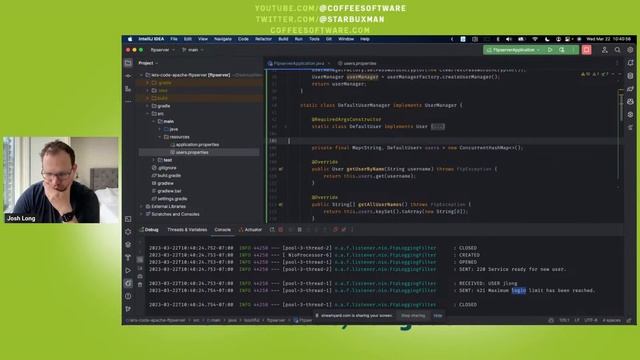Open the ftpserver project dropdown
This screenshot has height=360, width=640.
click(x=162, y=50)
